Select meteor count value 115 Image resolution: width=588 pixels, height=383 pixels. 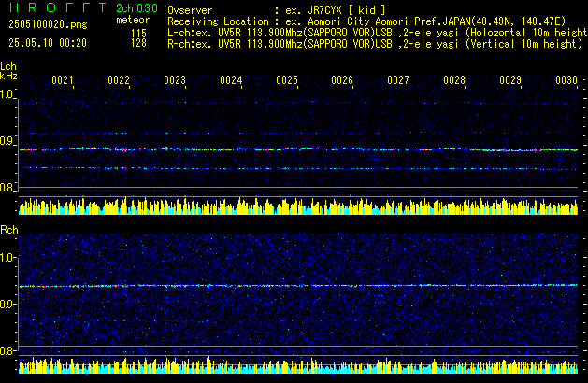coord(138,34)
